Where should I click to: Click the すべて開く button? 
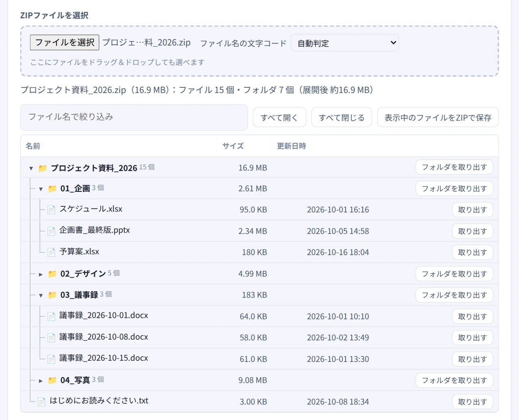tap(279, 117)
